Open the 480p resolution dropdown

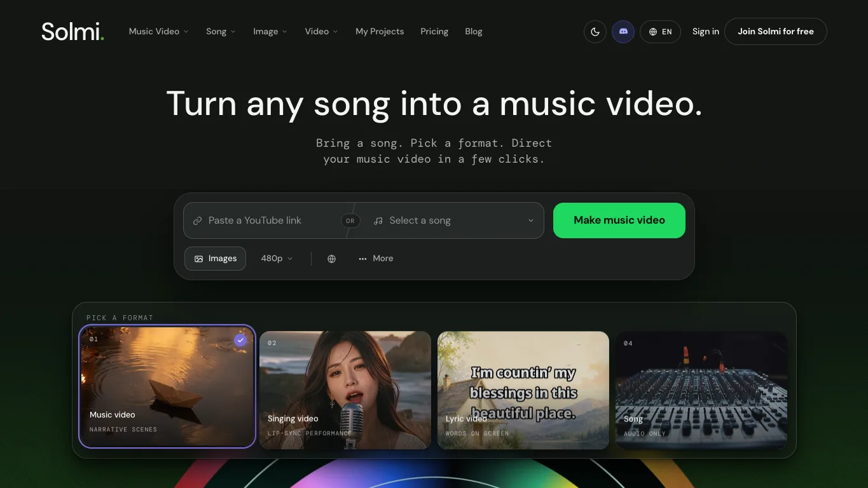(x=277, y=259)
